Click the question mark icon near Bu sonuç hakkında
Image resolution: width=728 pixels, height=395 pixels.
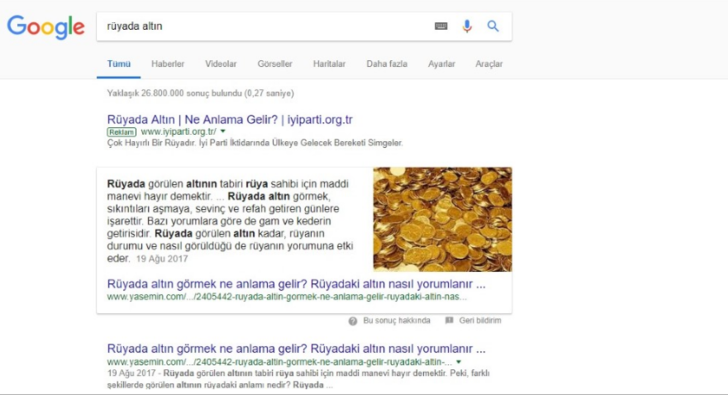353,321
